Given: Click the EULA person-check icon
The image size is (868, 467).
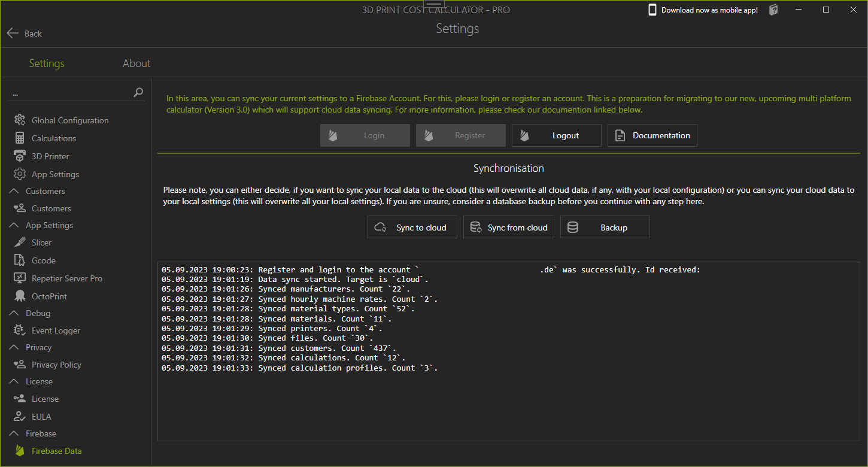Looking at the screenshot, I should (20, 417).
